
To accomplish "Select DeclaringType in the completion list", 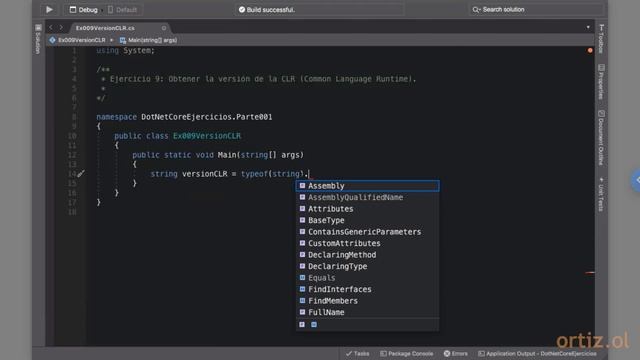I will click(367, 266).
